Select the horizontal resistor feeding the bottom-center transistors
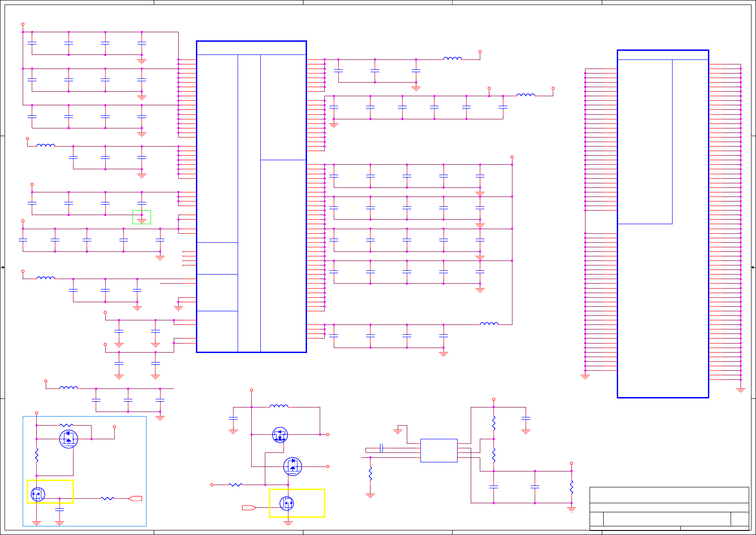The height and width of the screenshot is (535, 756). (x=235, y=485)
